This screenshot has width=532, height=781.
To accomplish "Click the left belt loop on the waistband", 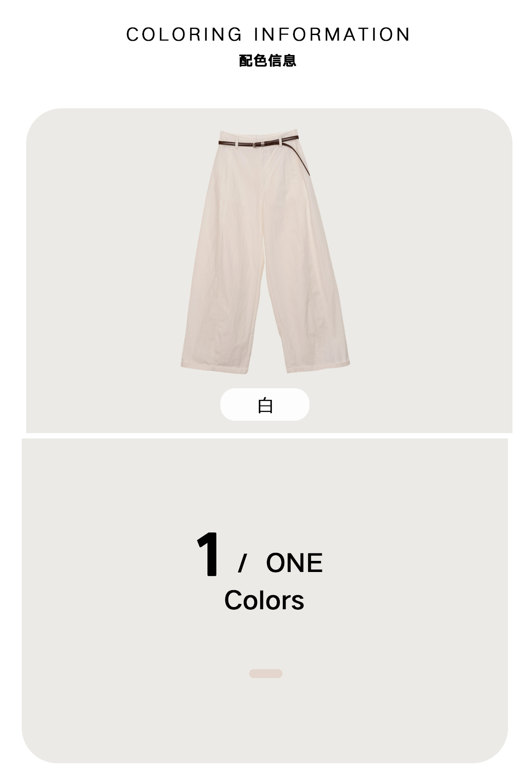I will (237, 141).
